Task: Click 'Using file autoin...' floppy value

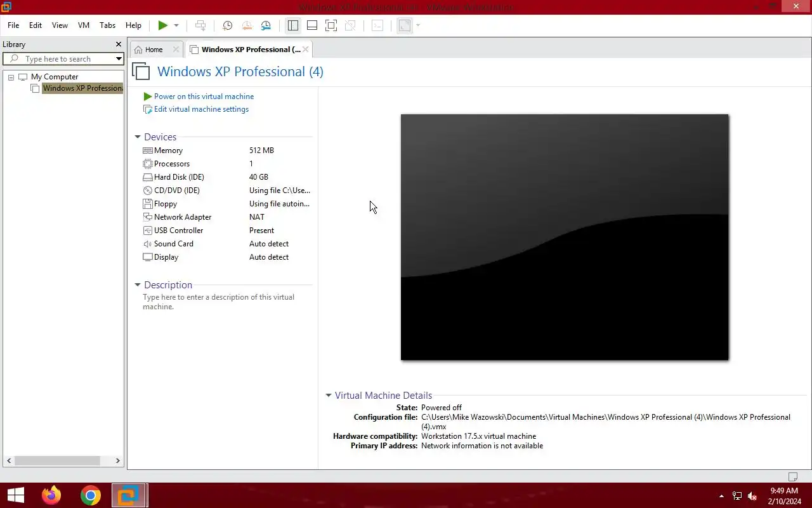Action: (279, 204)
